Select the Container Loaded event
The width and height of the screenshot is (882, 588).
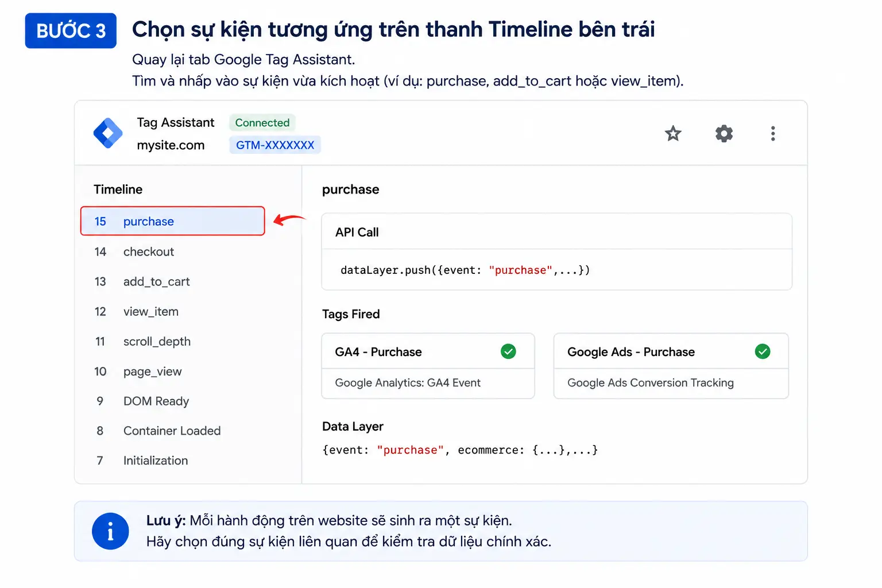point(172,431)
